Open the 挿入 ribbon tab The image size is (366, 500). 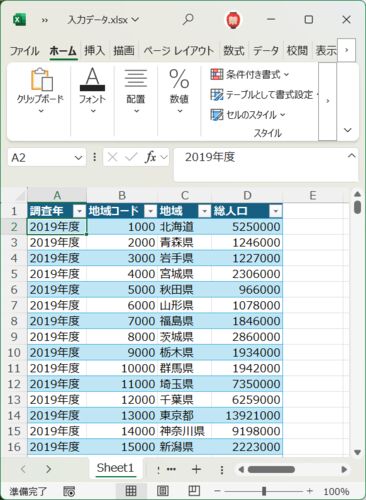click(x=94, y=51)
